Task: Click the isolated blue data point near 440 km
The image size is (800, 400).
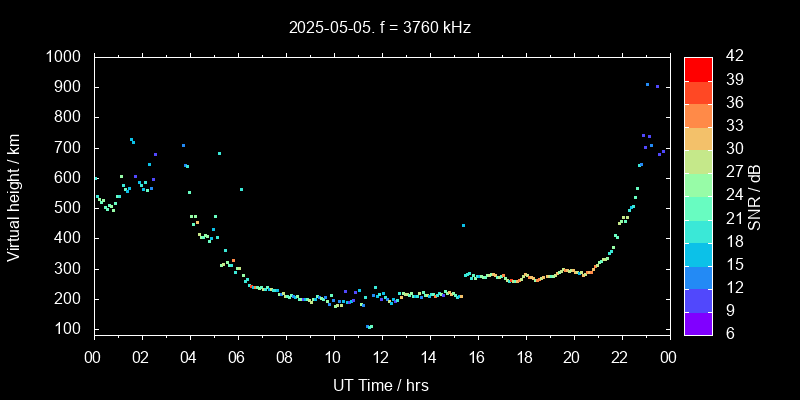Action: (463, 225)
